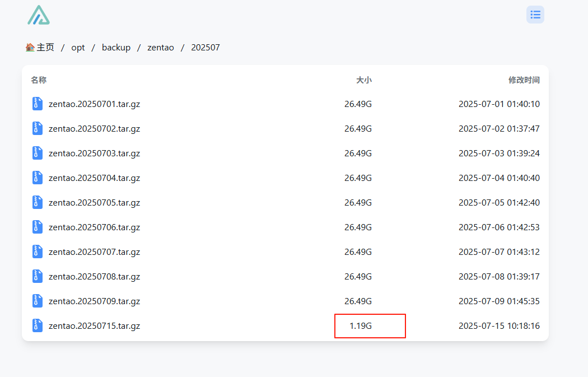Click modified time 2025-07-01 01:40:10
Screen dimensions: 588x377
click(499, 104)
